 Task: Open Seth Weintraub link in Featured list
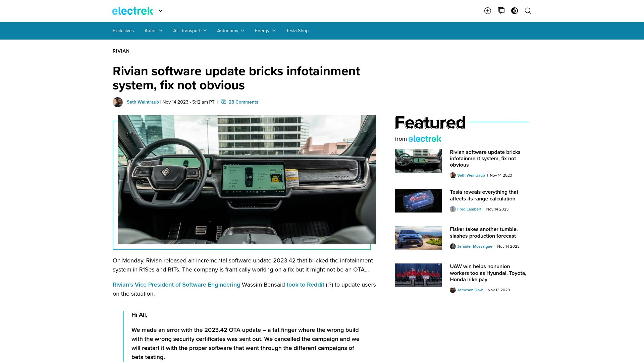(x=471, y=175)
